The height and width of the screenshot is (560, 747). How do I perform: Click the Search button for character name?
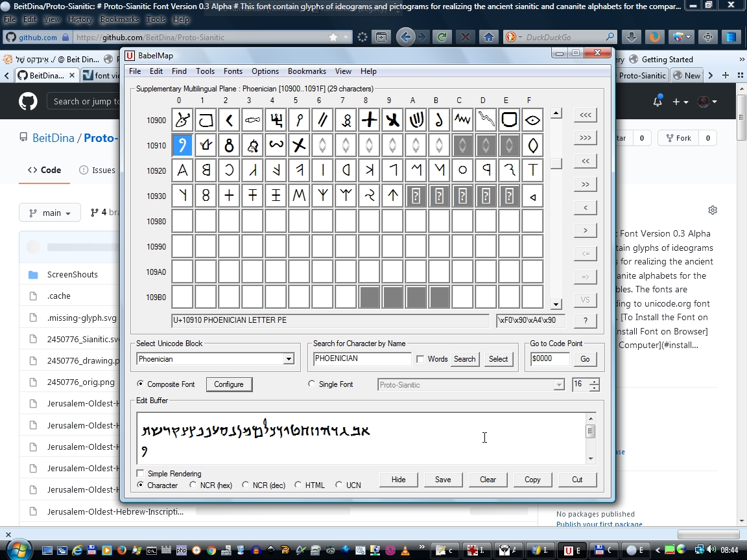tap(464, 359)
